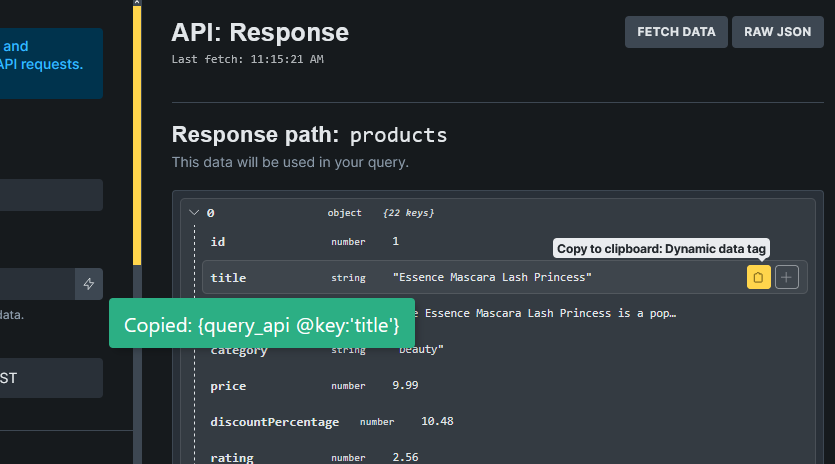Click the rating key label
Screen dimensions: 835x464
pos(232,458)
